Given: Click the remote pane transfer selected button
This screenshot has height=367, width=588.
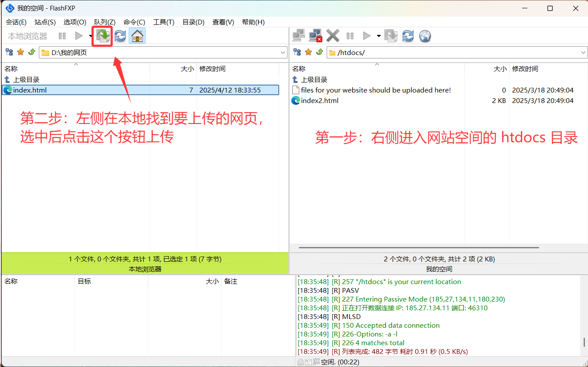Looking at the screenshot, I should coord(391,36).
